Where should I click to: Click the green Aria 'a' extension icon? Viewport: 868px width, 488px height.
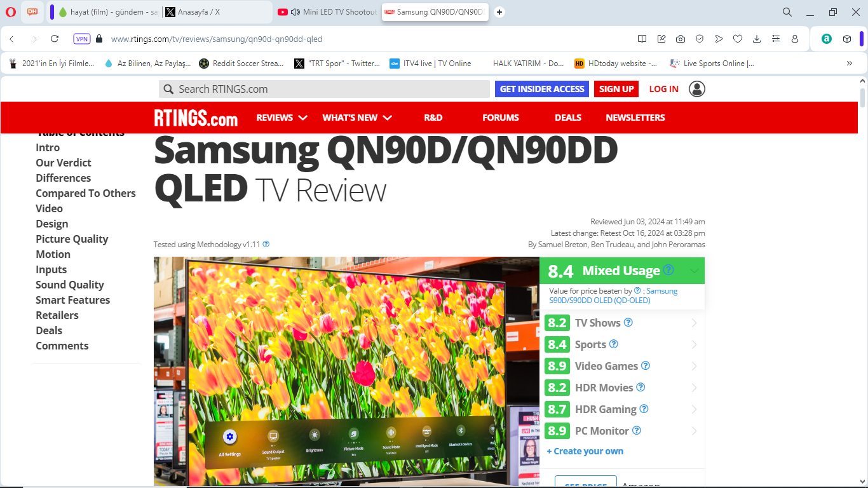click(x=827, y=39)
